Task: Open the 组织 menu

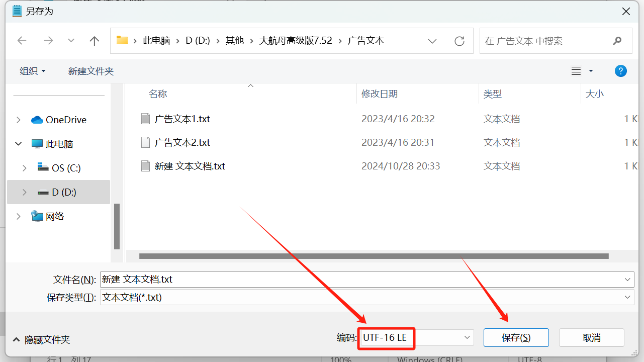Action: click(32, 71)
